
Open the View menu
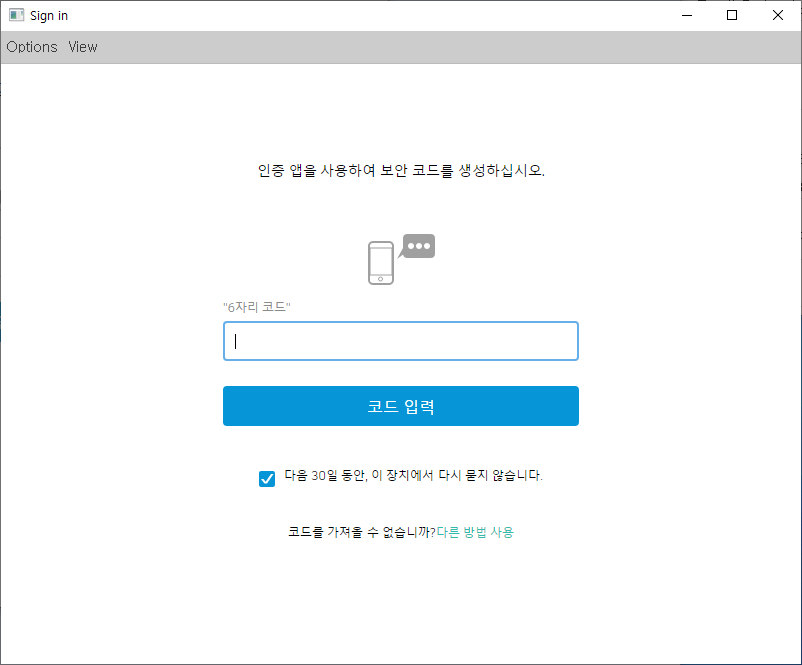coord(83,47)
